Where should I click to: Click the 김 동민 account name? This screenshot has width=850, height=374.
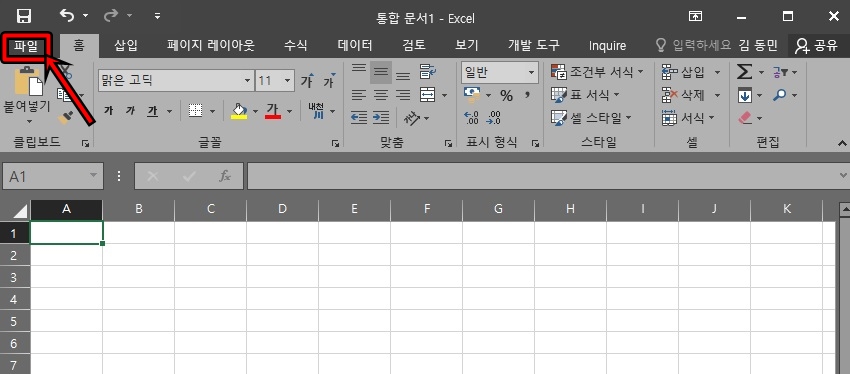758,46
